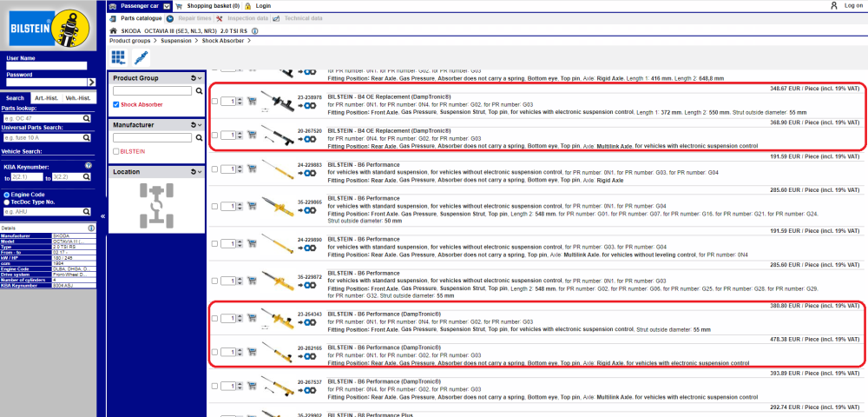Viewport: 868px width, 417px height.
Task: Add part 24-229890 to cart
Action: [252, 243]
